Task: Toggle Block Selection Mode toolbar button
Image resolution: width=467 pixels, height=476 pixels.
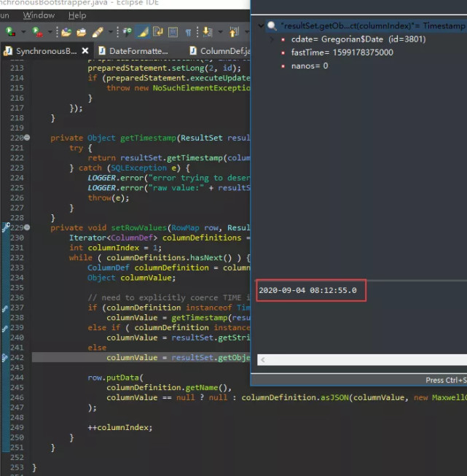Action: pos(173,32)
